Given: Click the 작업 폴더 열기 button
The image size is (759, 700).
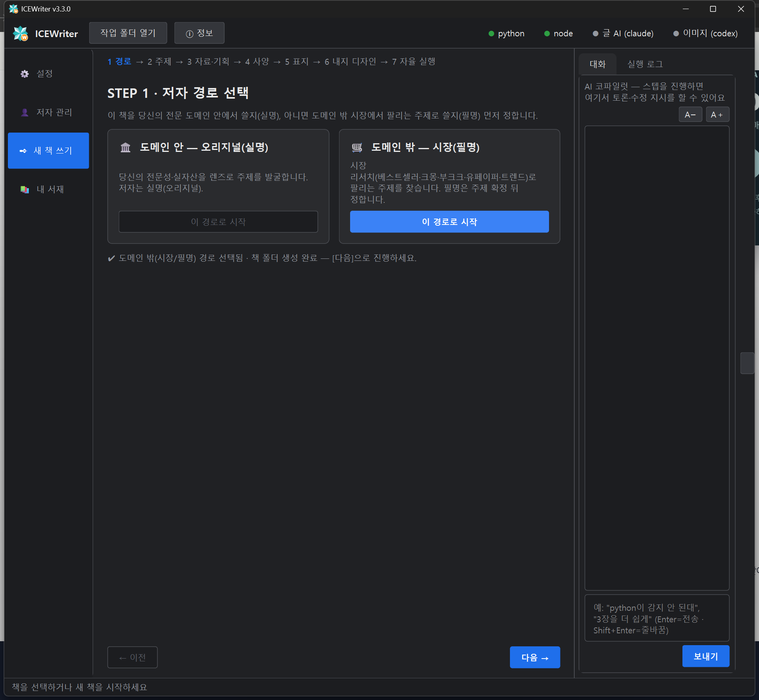Looking at the screenshot, I should (x=128, y=33).
